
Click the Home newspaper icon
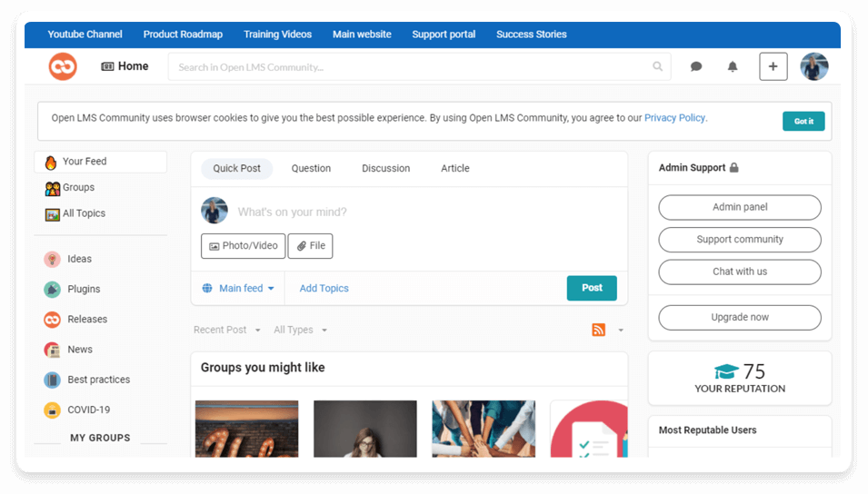pos(107,66)
